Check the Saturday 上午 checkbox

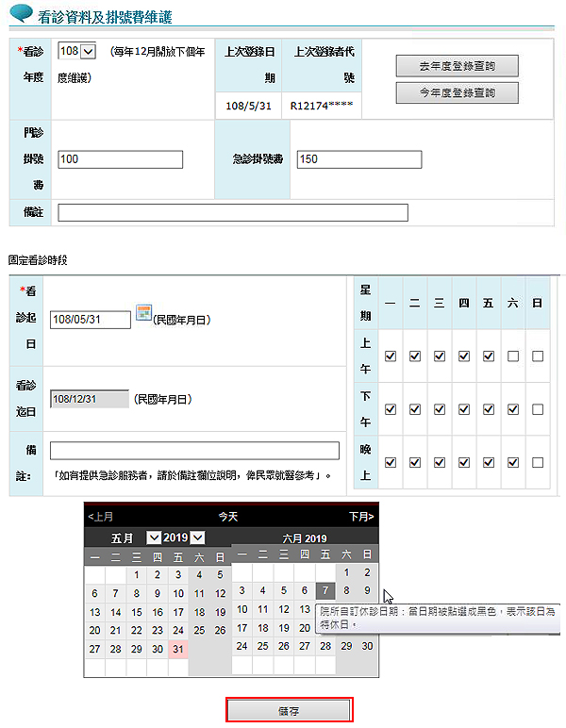[513, 356]
